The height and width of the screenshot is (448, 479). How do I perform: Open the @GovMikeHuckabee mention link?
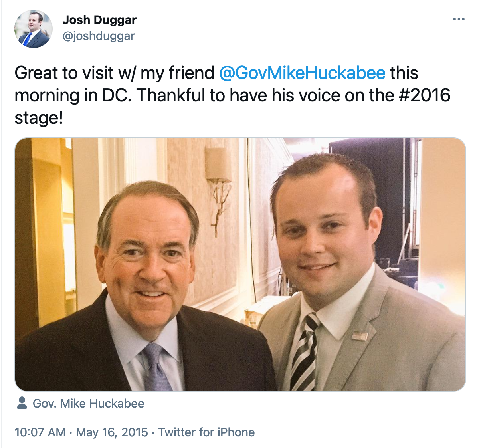coord(303,73)
